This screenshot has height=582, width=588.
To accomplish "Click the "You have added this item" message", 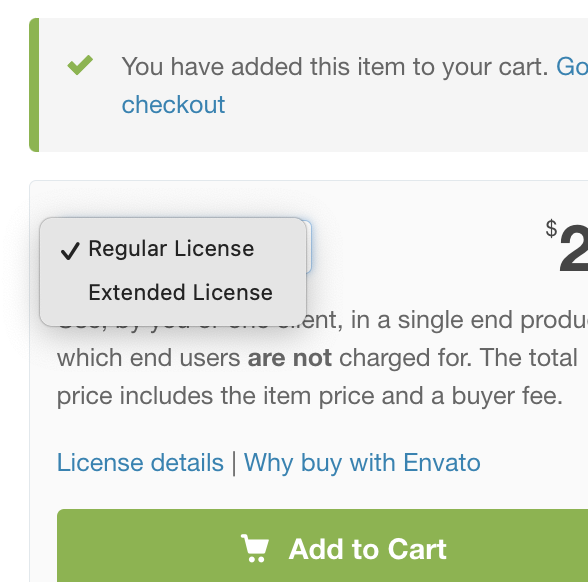I will click(x=335, y=67).
